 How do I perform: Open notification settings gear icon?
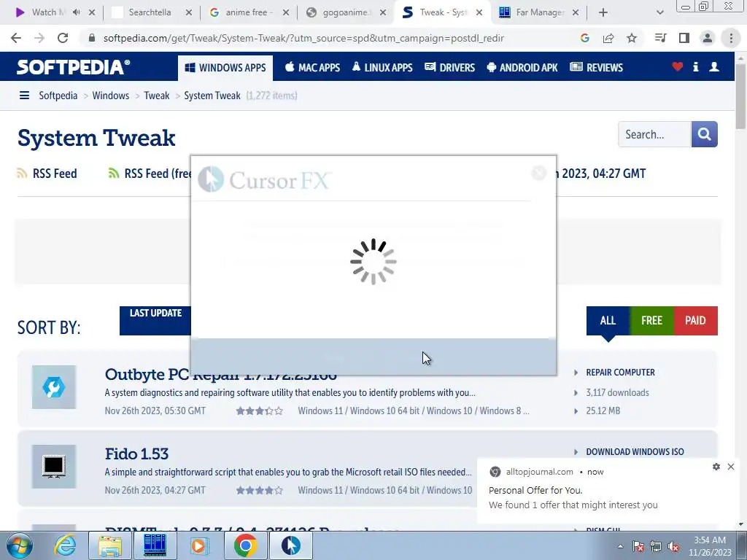716,467
